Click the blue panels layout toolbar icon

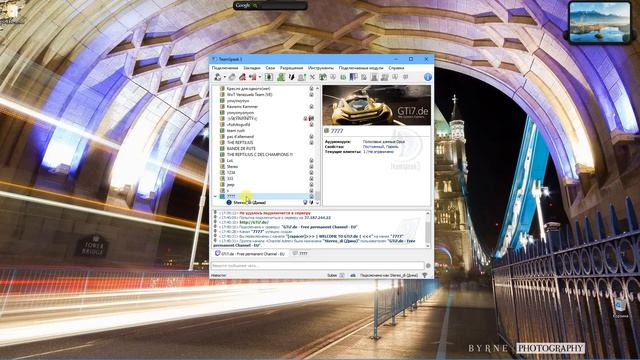point(353,77)
